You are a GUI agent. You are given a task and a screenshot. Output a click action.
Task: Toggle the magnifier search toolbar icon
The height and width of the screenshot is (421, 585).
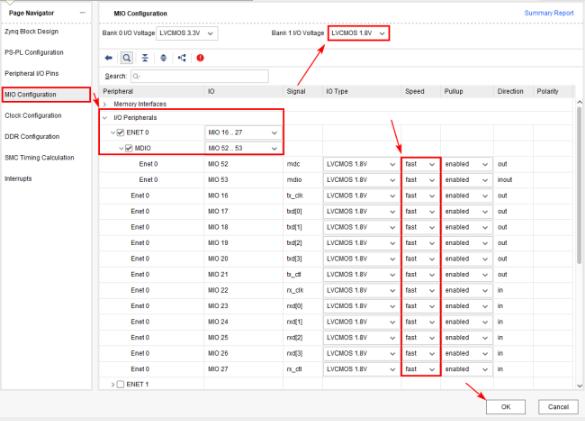pos(126,58)
